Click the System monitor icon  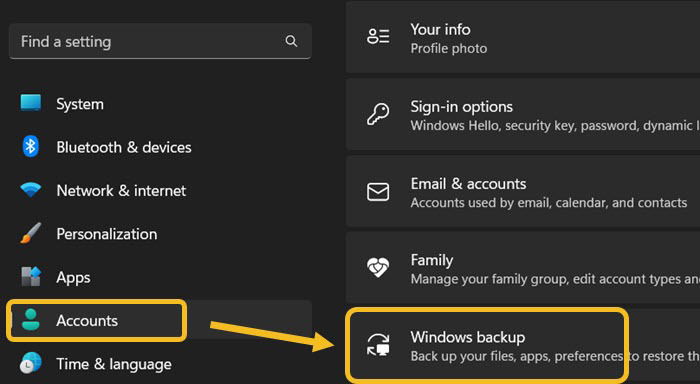click(31, 103)
